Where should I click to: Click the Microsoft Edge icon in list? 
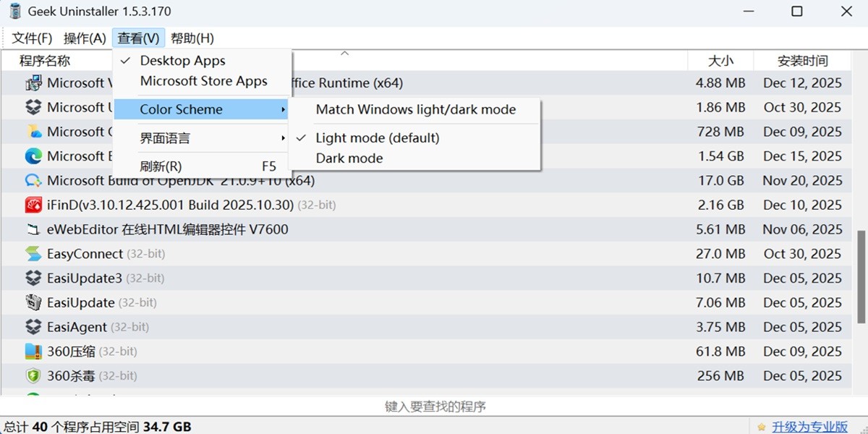33,156
